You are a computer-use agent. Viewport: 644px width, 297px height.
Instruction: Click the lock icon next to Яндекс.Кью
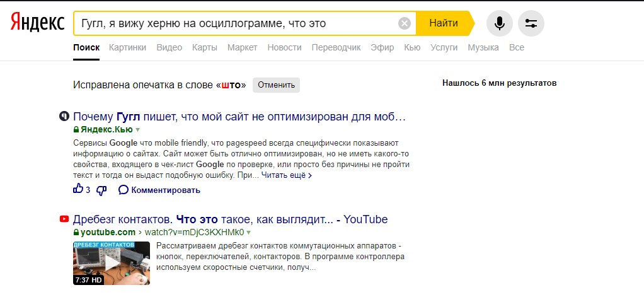point(76,130)
